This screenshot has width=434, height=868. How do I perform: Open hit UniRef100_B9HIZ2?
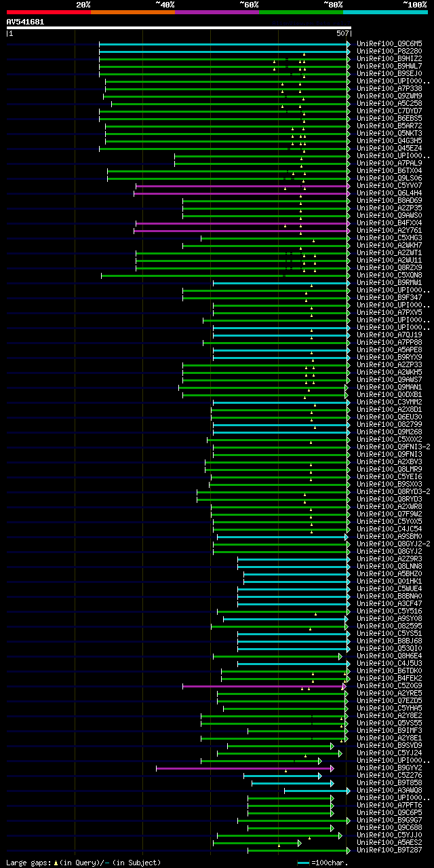click(389, 59)
